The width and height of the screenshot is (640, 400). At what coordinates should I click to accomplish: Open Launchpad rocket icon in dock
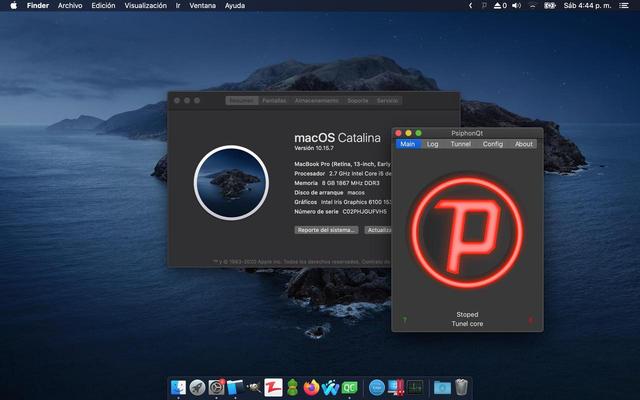(x=197, y=387)
